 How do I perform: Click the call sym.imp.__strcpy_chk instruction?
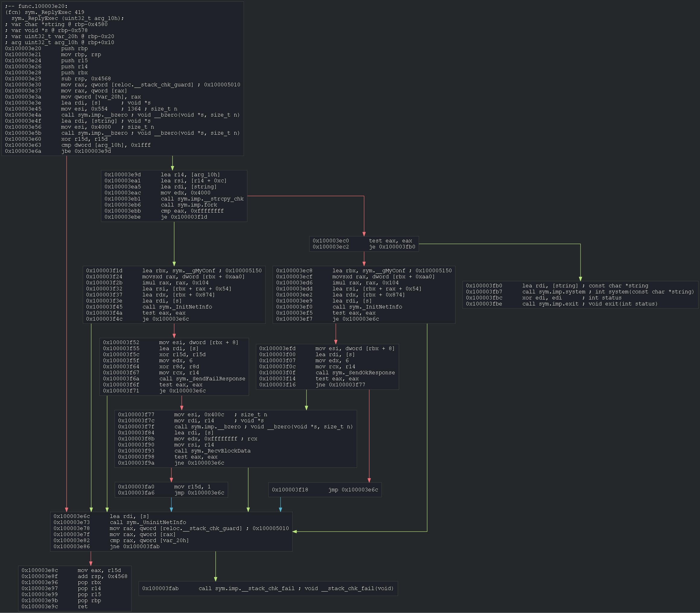[202, 199]
